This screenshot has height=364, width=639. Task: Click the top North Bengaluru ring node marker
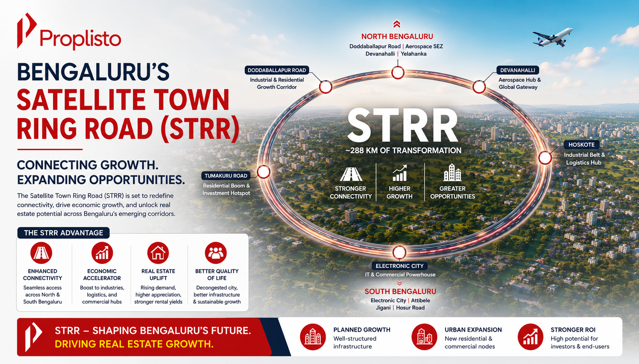[398, 72]
